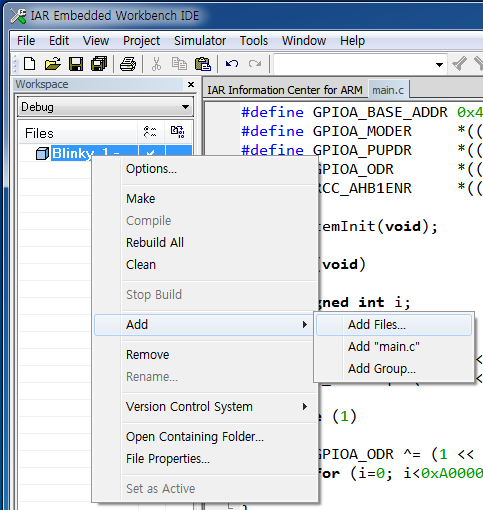The height and width of the screenshot is (510, 483).
Task: Select the Blinky_1 project tree node
Action: 85,153
